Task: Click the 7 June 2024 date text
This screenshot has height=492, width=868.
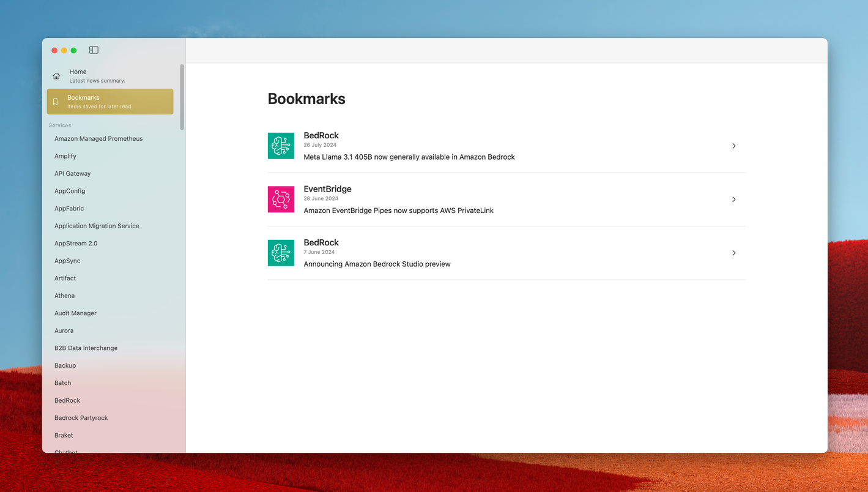Action: [319, 252]
